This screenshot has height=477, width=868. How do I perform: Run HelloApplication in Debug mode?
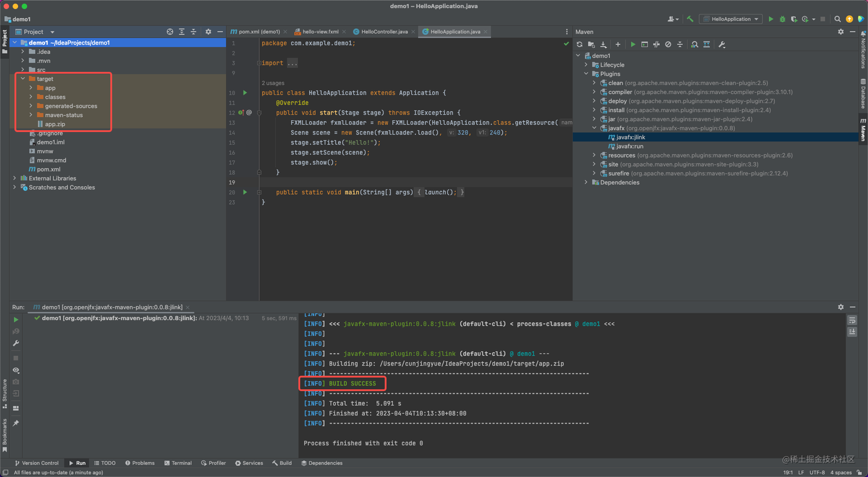pyautogui.click(x=781, y=19)
